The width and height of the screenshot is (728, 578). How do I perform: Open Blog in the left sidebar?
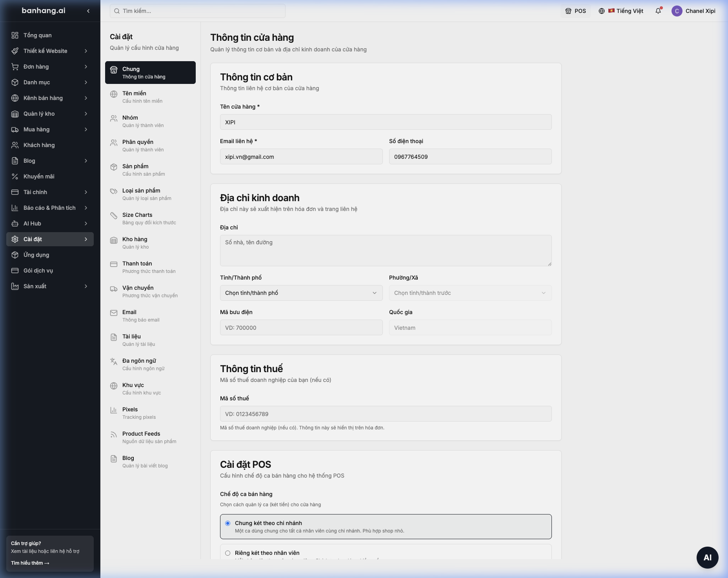(50, 161)
